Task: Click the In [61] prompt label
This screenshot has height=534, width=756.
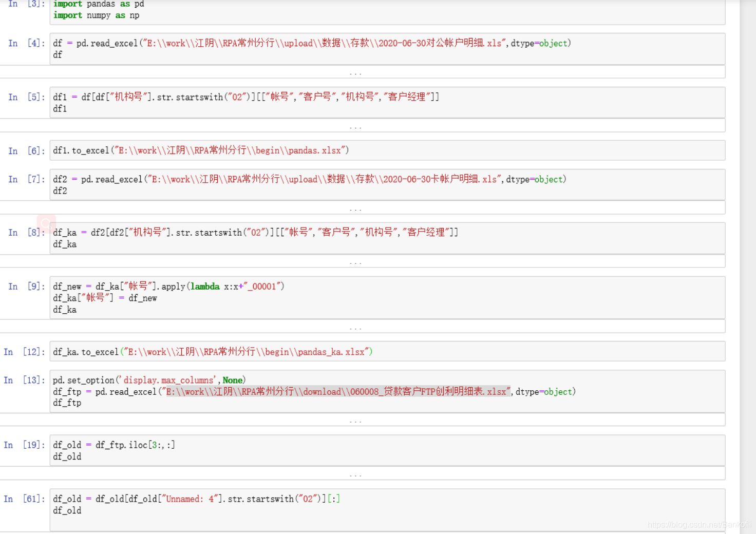Action: 24,499
